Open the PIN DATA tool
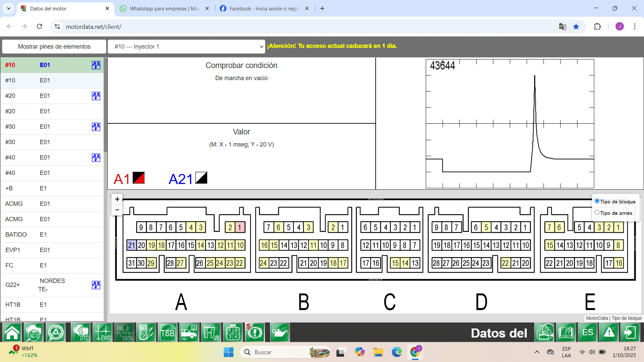Image resolution: width=644 pixels, height=362 pixels. pos(124,333)
